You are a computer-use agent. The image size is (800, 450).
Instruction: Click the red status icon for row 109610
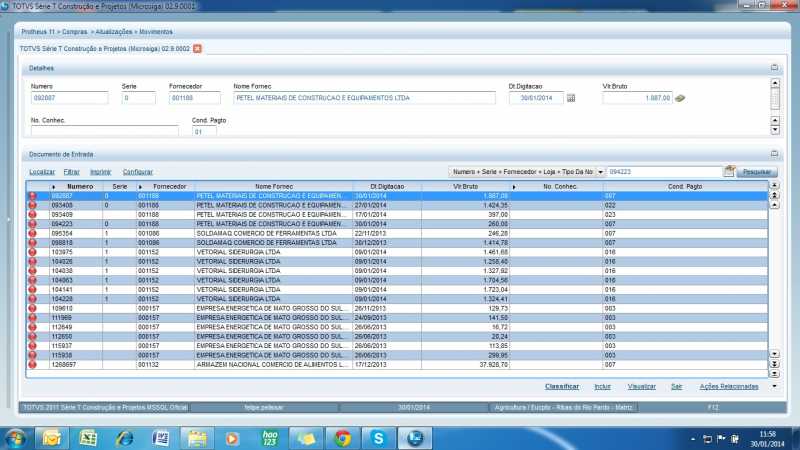[x=33, y=308]
